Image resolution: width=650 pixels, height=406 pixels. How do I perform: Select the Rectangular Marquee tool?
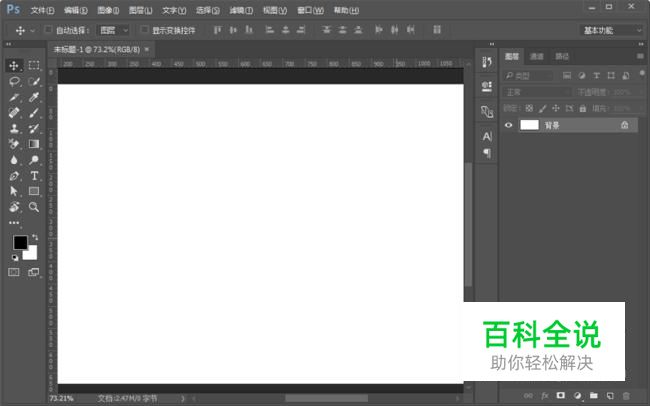tap(33, 65)
